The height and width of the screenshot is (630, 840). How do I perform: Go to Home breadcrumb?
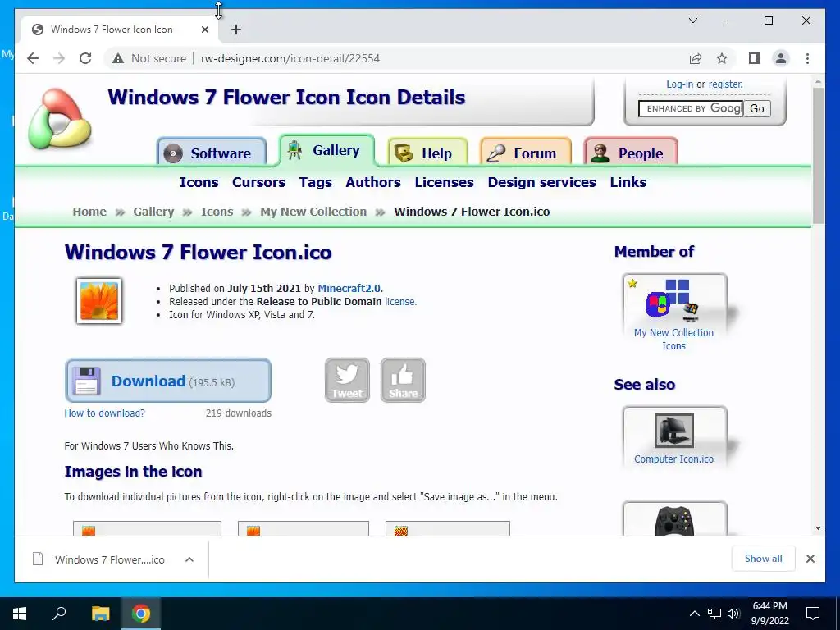tap(89, 212)
